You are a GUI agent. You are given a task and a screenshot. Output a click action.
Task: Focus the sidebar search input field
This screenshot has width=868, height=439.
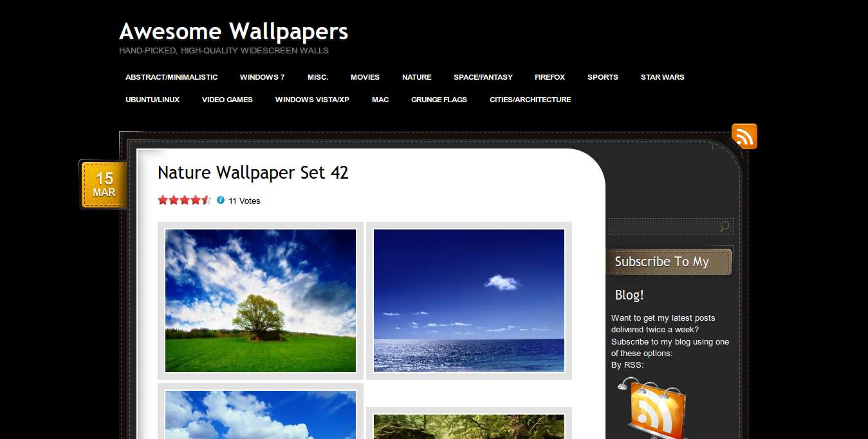[x=664, y=226]
